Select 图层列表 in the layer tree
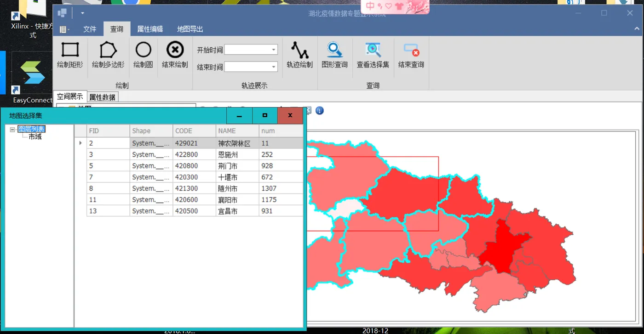 tap(31, 129)
